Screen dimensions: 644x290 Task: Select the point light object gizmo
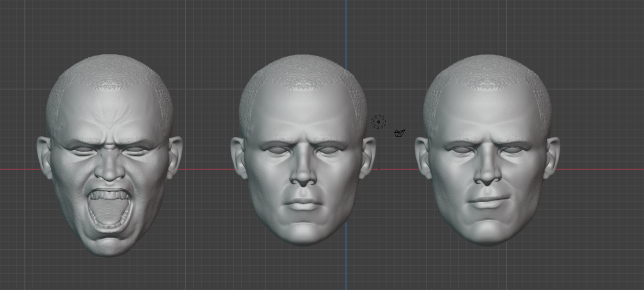pyautogui.click(x=378, y=122)
